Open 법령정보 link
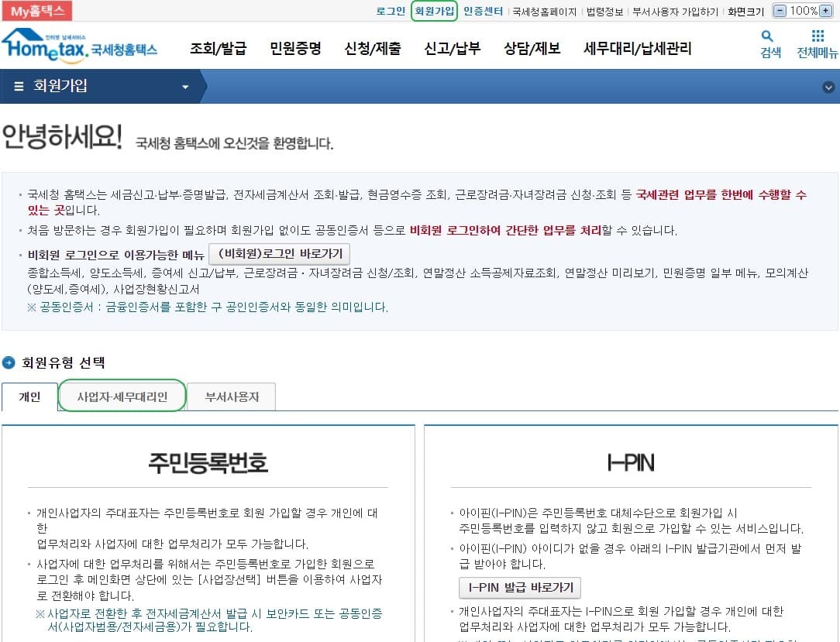The width and height of the screenshot is (840, 642). click(x=604, y=12)
